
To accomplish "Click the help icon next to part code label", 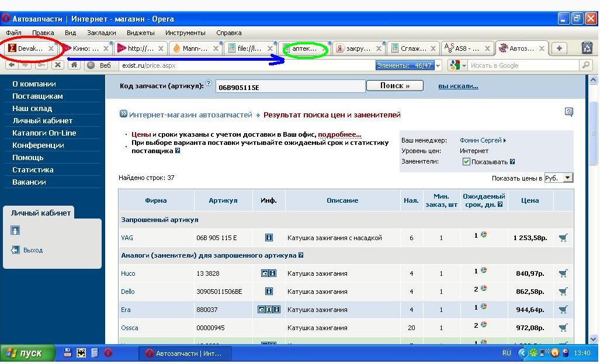I will [x=209, y=84].
